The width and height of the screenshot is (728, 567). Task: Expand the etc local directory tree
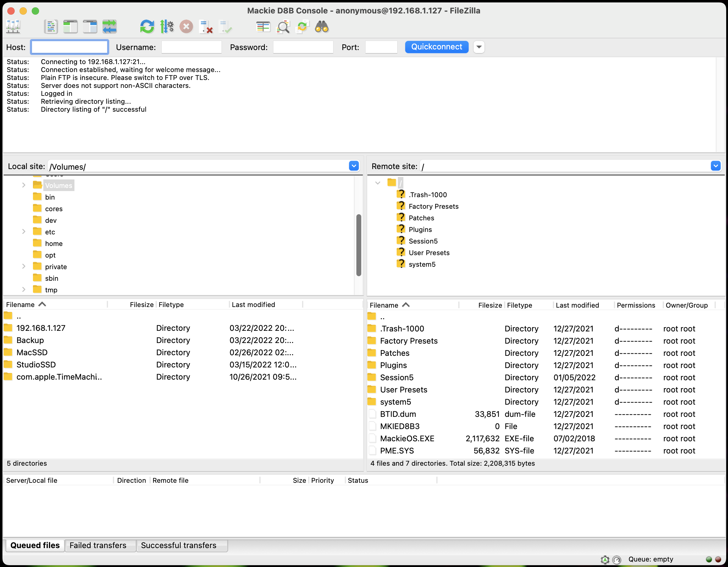[23, 231]
